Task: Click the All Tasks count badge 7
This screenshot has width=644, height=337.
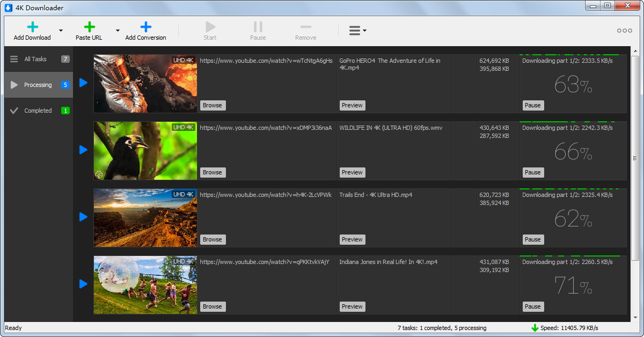Action: (x=65, y=59)
